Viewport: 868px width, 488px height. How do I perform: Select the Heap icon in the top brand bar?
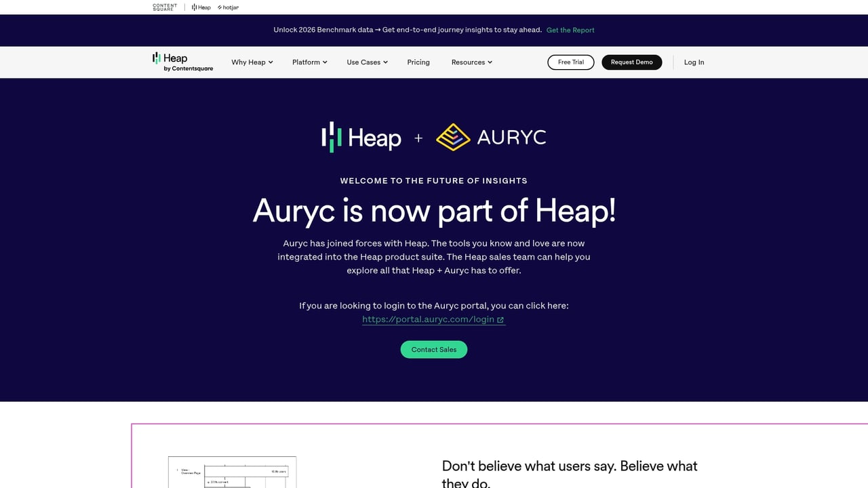(x=199, y=7)
